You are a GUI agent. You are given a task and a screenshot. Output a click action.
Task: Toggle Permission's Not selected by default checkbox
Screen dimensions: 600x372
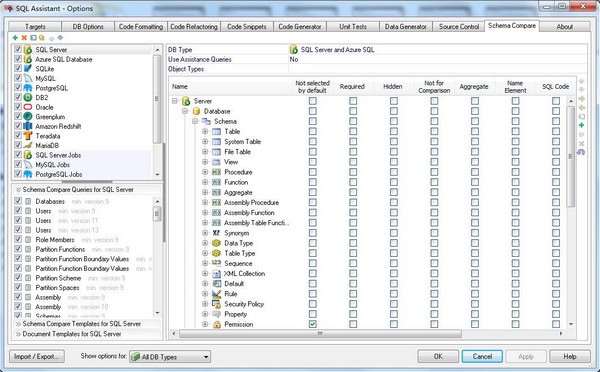click(313, 324)
